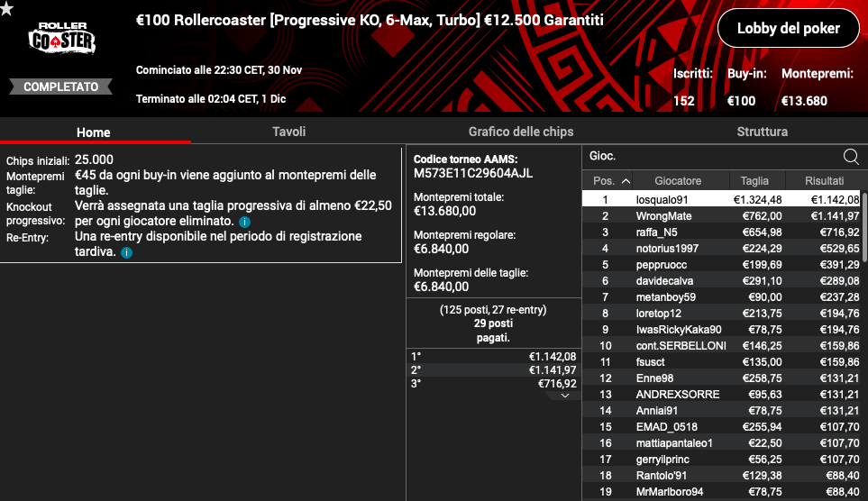Viewport: 868px width, 501px height.
Task: Click the tournament title text
Action: pos(370,21)
